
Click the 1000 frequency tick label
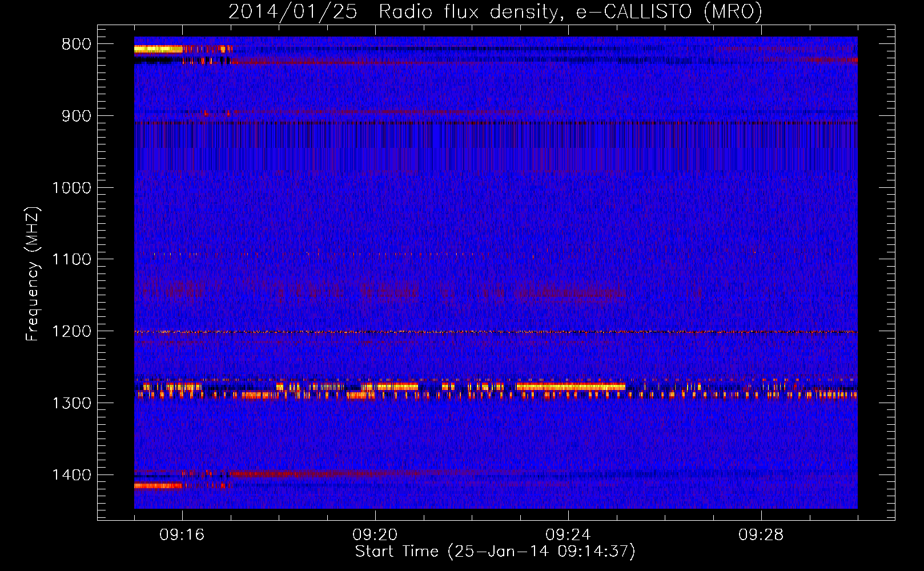tap(71, 188)
